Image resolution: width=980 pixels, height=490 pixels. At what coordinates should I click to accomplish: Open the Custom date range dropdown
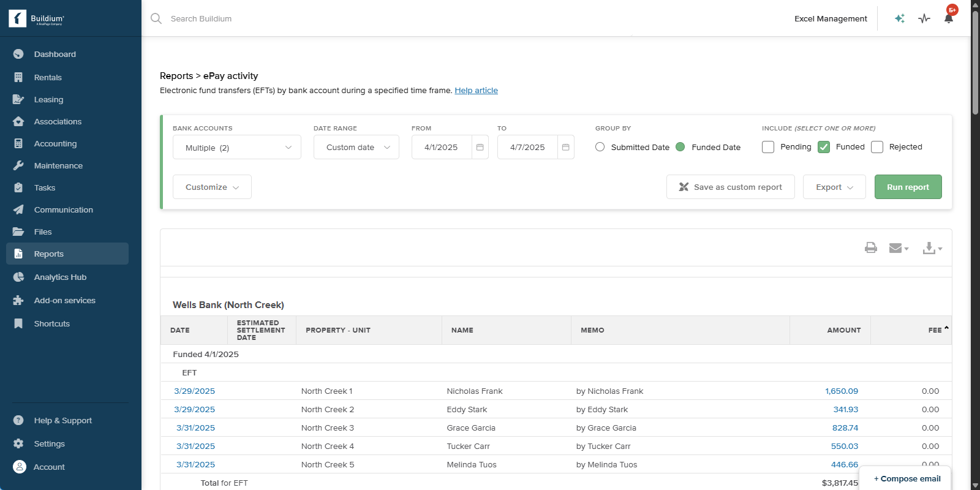[356, 148]
